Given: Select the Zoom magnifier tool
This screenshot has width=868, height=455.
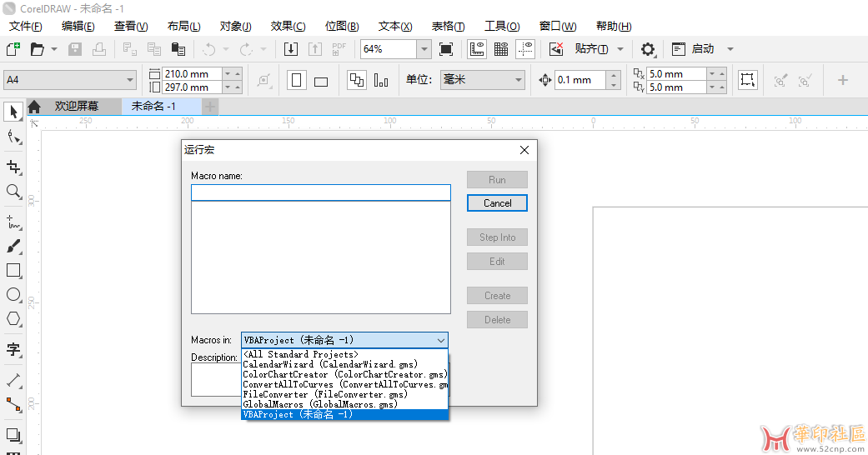Looking at the screenshot, I should click(13, 192).
